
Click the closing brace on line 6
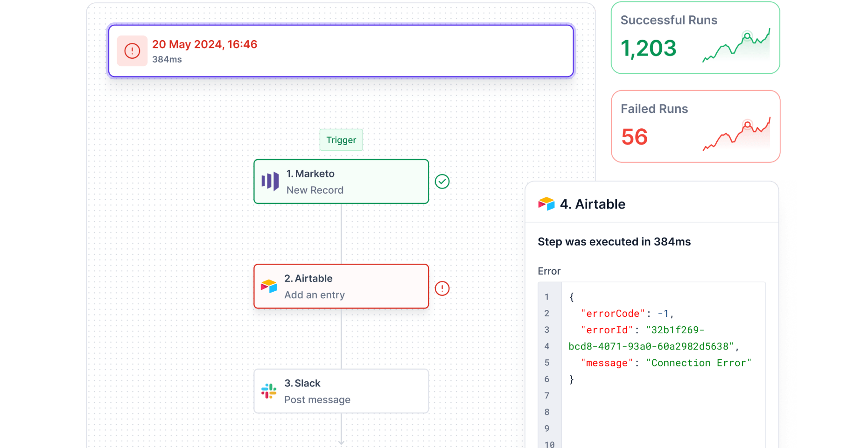[x=571, y=379]
